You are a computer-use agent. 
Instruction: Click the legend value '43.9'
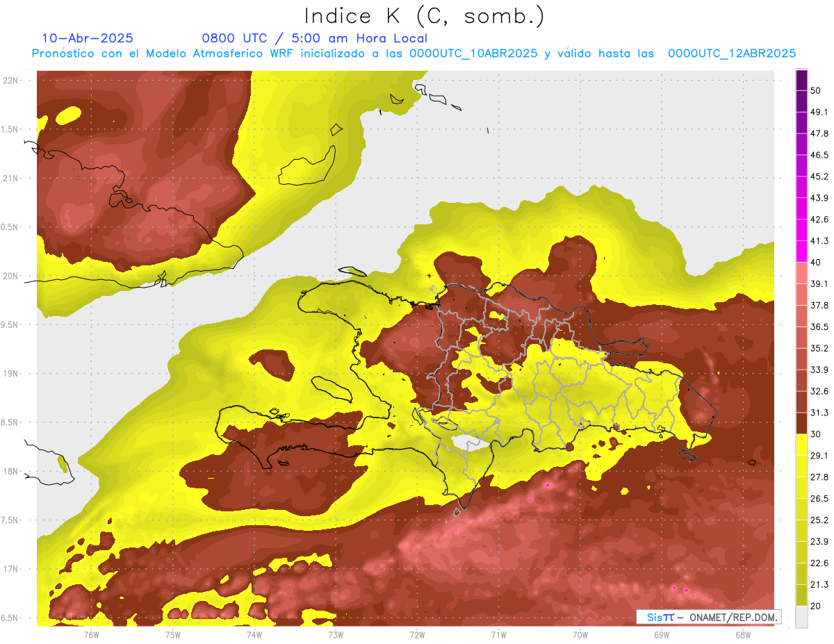point(819,198)
